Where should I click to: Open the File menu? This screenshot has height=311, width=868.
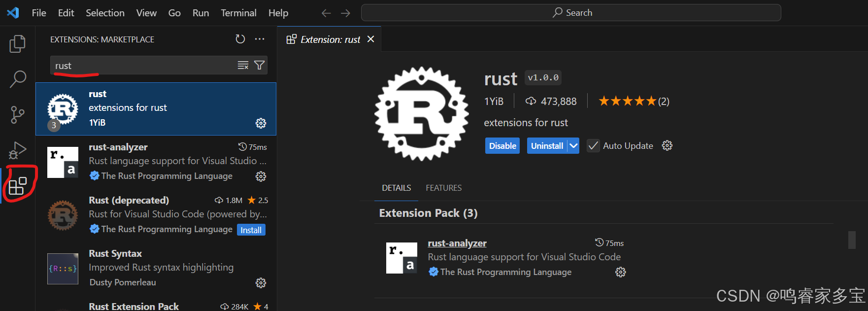pyautogui.click(x=39, y=13)
